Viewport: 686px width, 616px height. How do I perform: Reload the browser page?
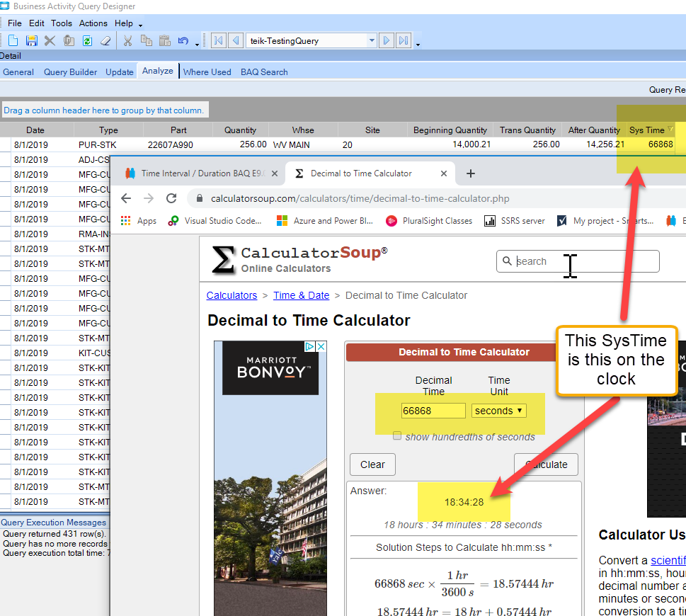(x=171, y=198)
